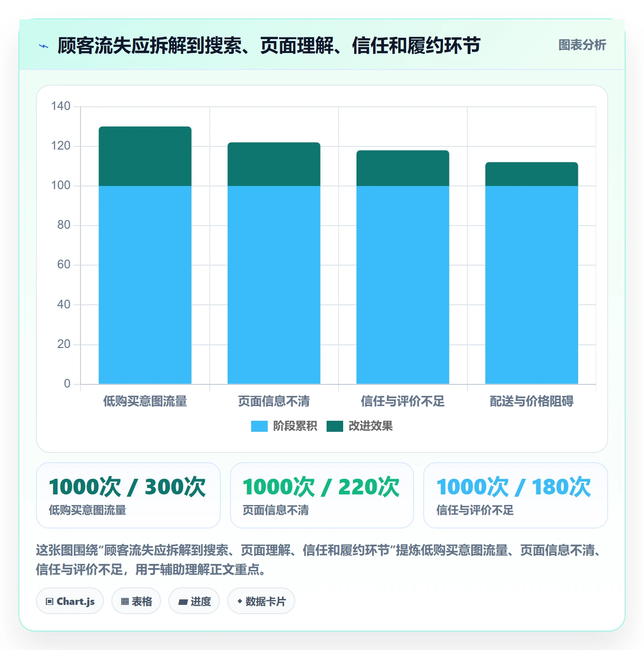Click the 页面信息不清 x-axis label

click(x=274, y=401)
